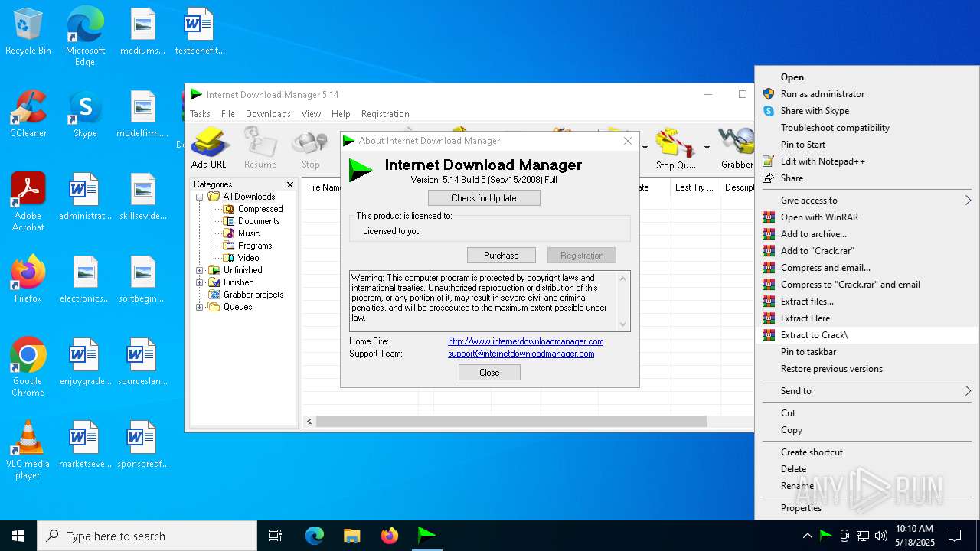Click the horizontal scrollbar of download list
The height and width of the screenshot is (551, 980).
pyautogui.click(x=511, y=422)
